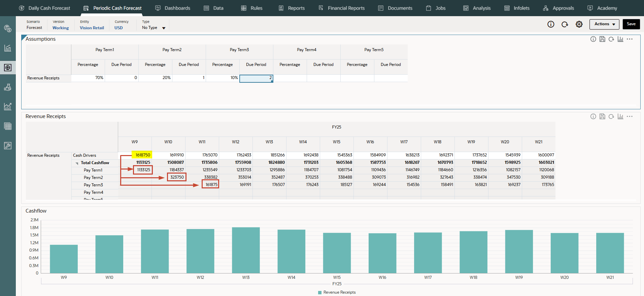Collapse the Total Cashflow row
This screenshot has height=296, width=644.
77,163
